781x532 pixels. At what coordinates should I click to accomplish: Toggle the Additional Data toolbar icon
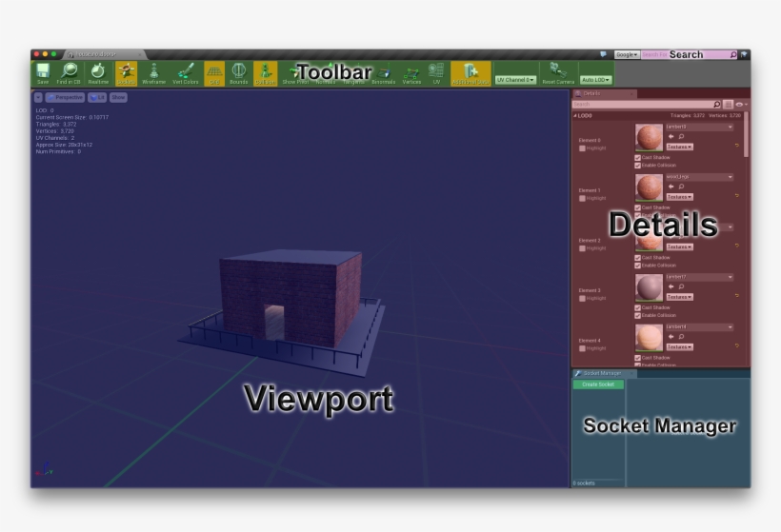[471, 73]
